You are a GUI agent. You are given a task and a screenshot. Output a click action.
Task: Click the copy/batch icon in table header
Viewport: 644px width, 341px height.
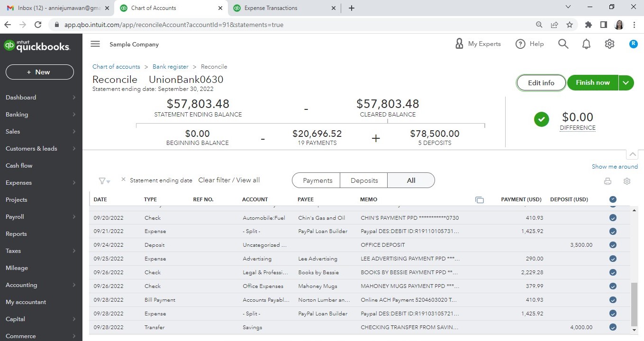point(480,200)
